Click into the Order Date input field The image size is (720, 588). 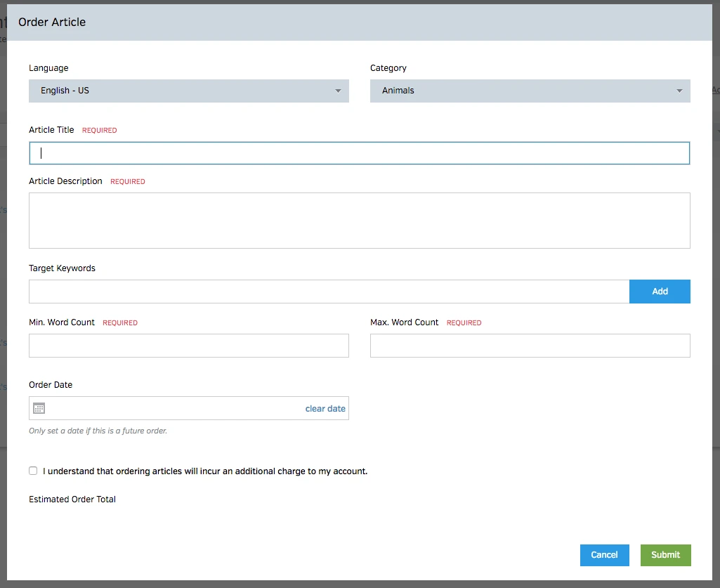176,408
